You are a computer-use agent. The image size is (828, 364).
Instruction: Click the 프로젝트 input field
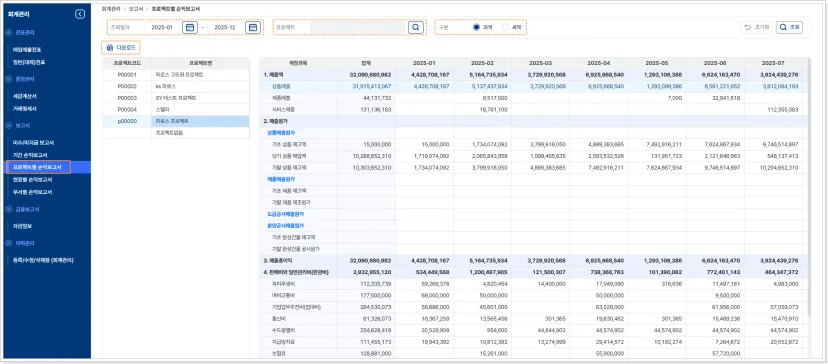pyautogui.click(x=357, y=27)
